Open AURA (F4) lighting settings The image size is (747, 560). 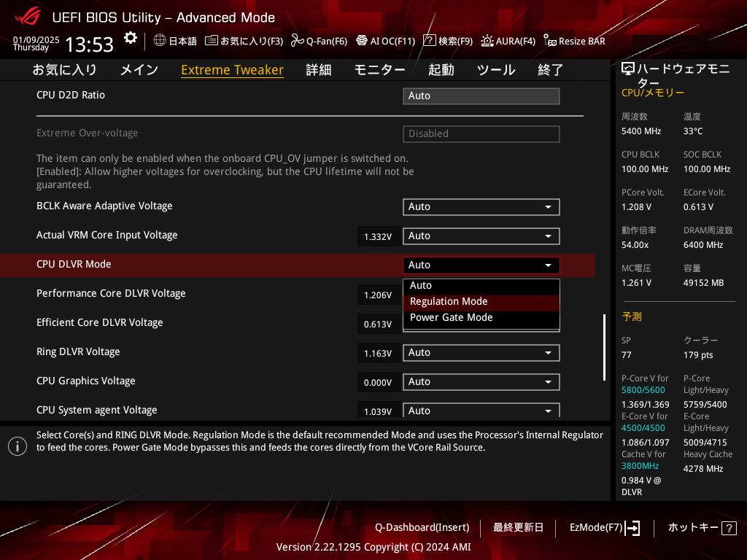coord(487,41)
